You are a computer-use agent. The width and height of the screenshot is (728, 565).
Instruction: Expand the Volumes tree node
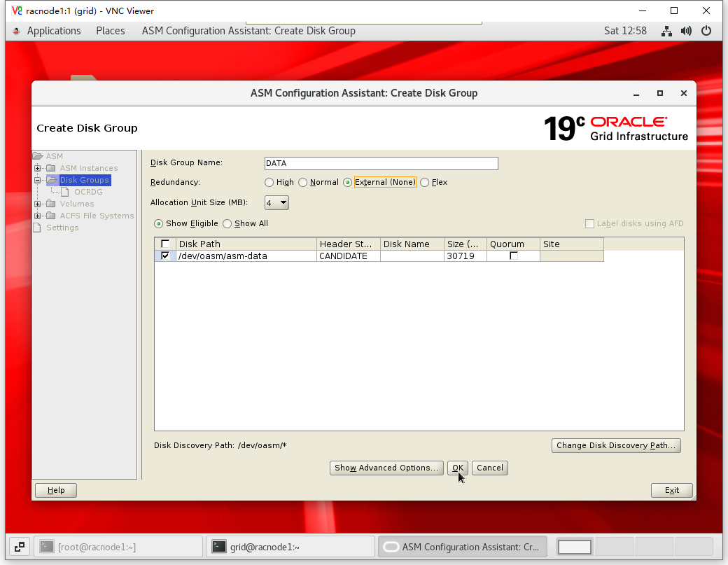click(x=38, y=204)
